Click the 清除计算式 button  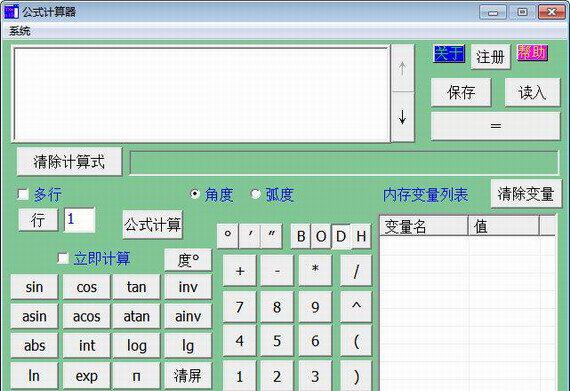[x=69, y=162]
